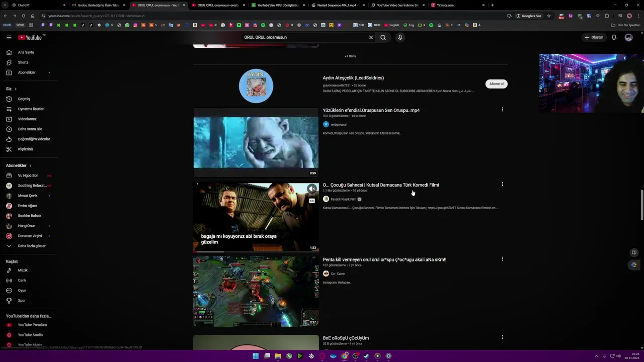Open Steam from the taskbar
644x362 pixels.
point(366,356)
